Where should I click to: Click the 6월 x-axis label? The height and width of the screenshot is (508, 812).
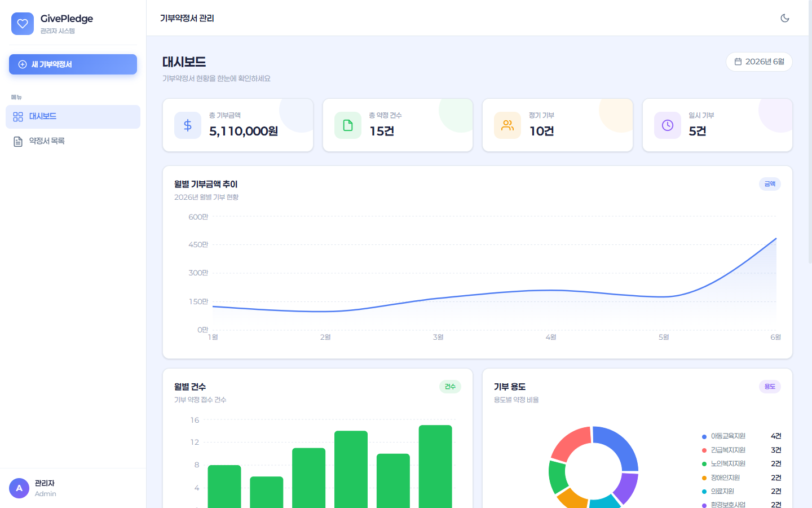pyautogui.click(x=776, y=337)
